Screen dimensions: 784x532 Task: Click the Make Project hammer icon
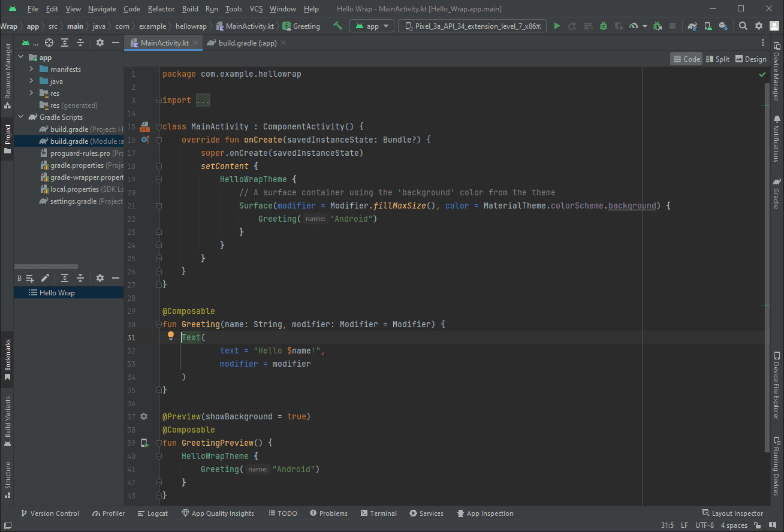(x=338, y=26)
